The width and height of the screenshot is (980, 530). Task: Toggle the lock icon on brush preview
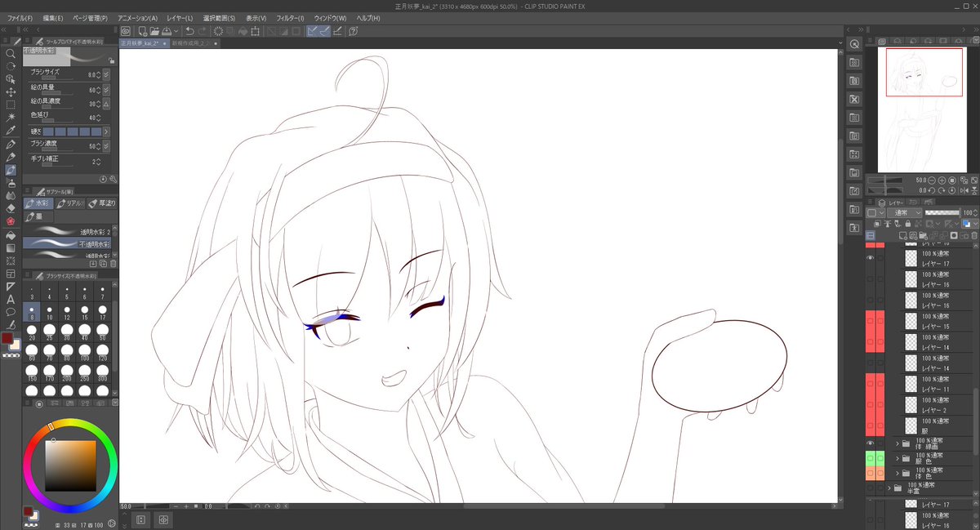(x=111, y=60)
